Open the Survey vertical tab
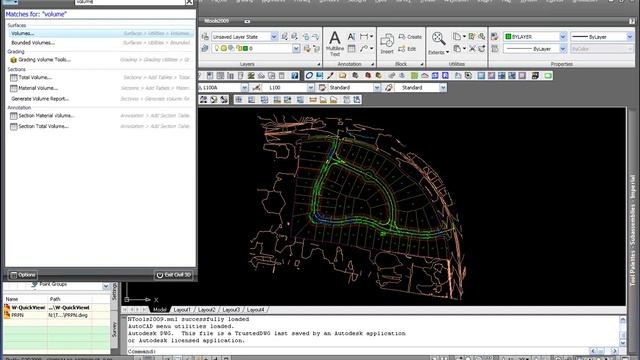The height and width of the screenshot is (360, 640). tap(115, 329)
